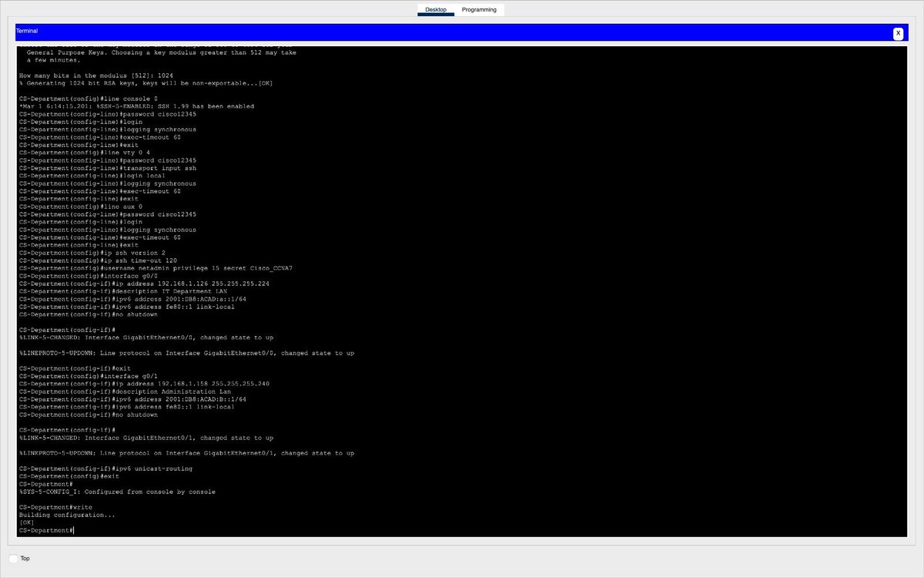
Task: Click the GigabitEthernet0/1 LINK-5-CHANGED message
Action: [x=146, y=438]
